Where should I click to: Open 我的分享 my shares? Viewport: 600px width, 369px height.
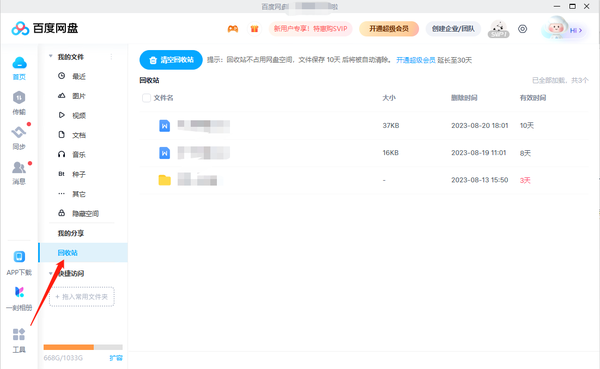(70, 233)
